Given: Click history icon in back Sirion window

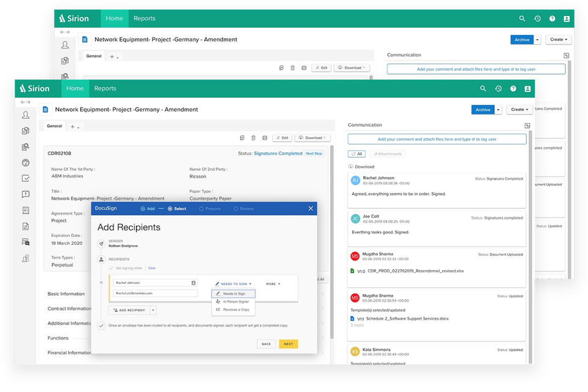Looking at the screenshot, I should point(537,18).
